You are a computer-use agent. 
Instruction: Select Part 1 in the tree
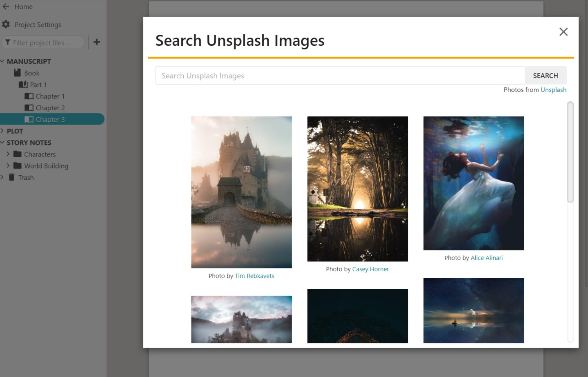[38, 85]
